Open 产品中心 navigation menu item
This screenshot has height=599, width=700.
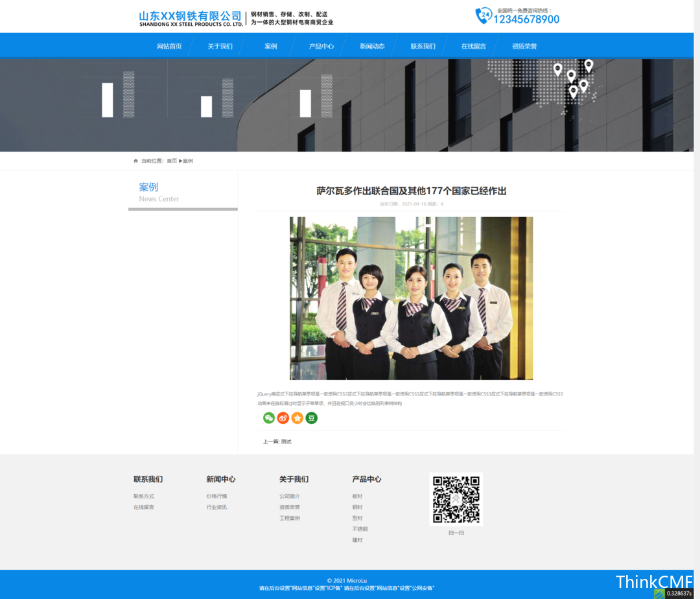[x=321, y=46]
